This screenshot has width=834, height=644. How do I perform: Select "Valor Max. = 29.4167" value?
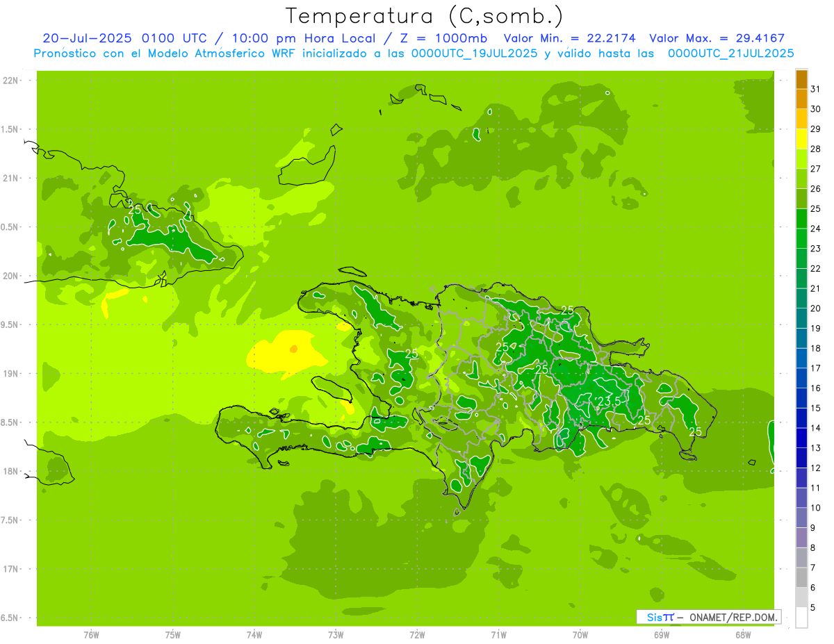coord(716,38)
